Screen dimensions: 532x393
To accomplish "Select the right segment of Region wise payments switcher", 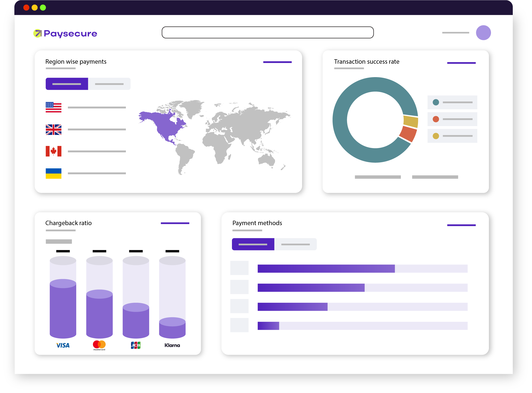I will point(109,84).
